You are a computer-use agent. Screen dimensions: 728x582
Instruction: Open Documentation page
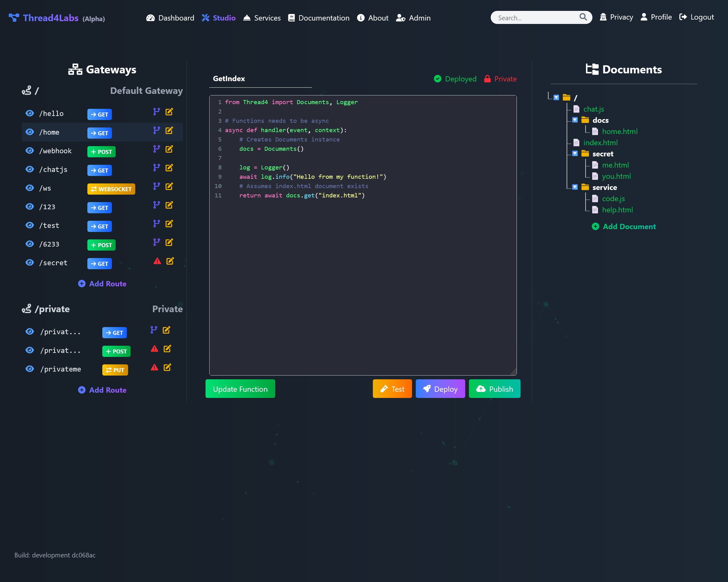[x=318, y=17]
